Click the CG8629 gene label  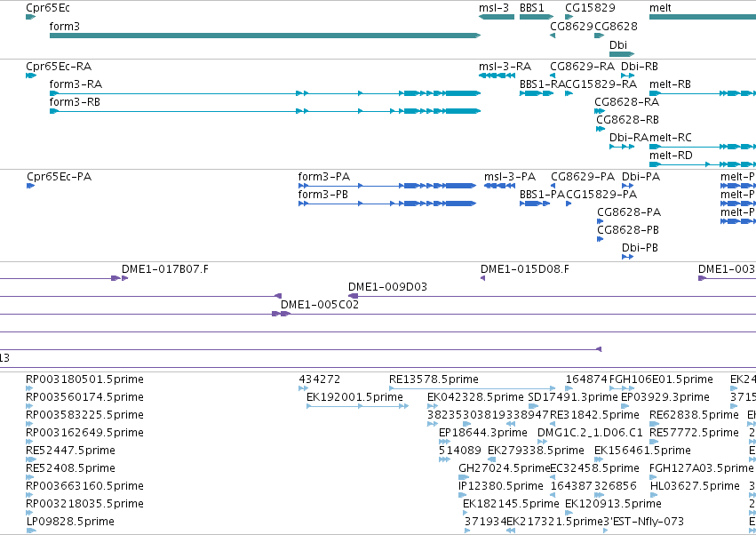click(x=571, y=26)
